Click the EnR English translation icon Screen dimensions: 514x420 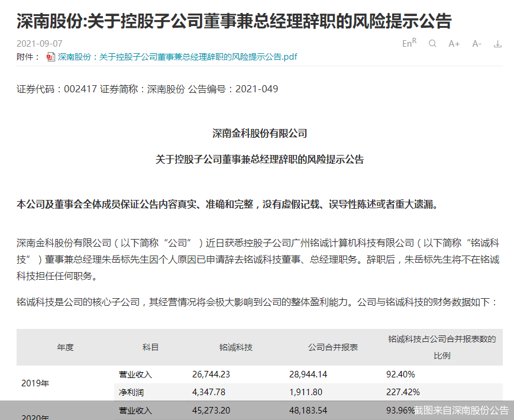point(409,43)
